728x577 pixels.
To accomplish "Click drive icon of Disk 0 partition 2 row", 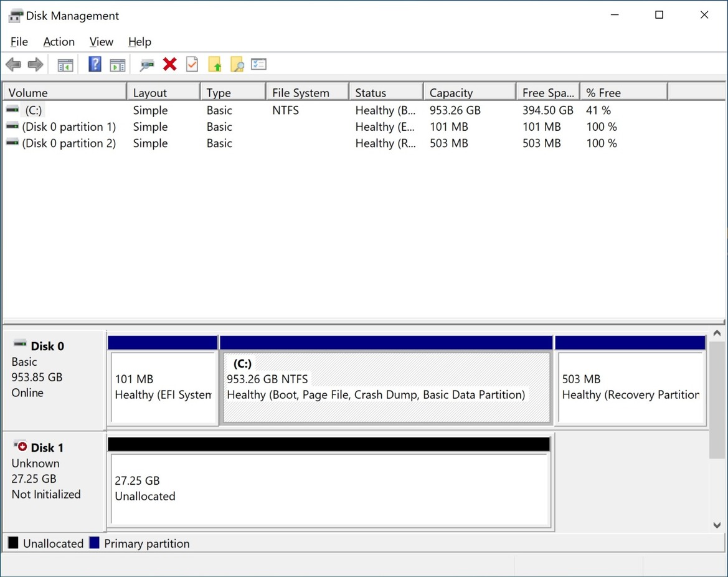I will 12,143.
